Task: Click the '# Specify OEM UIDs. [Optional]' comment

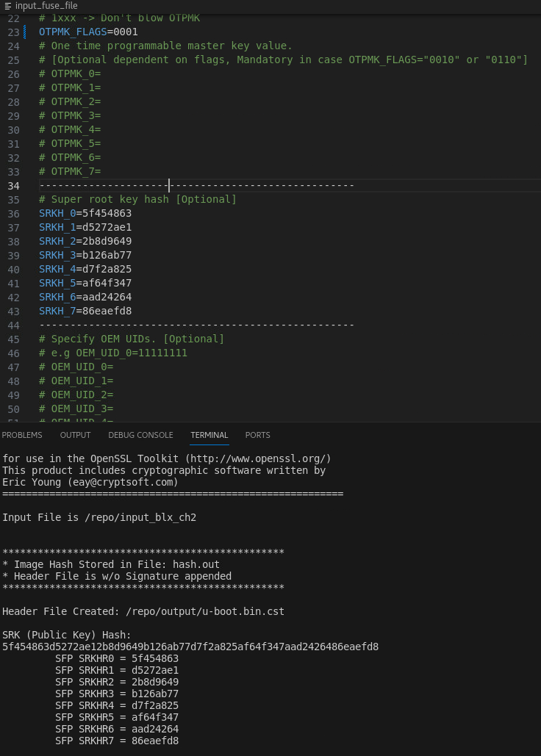Action: pos(132,339)
